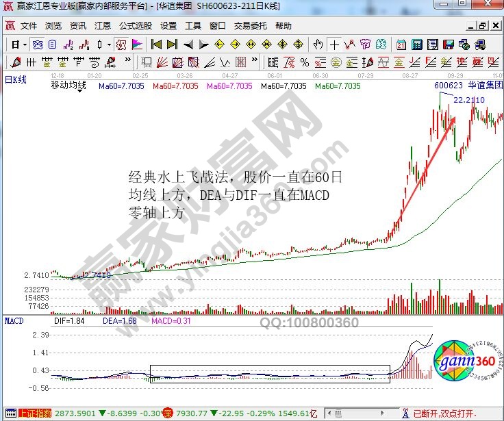504x421 pixels.
Task: Click the MACD indicator panel label
Action: 14,320
